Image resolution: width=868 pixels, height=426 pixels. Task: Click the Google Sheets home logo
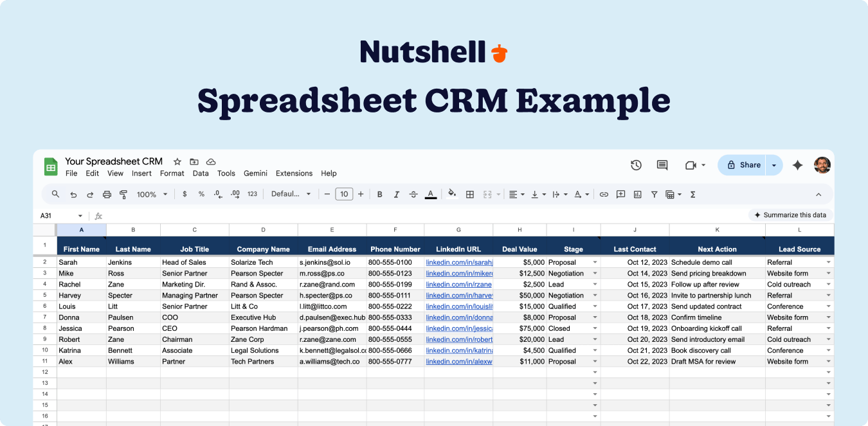tap(51, 166)
